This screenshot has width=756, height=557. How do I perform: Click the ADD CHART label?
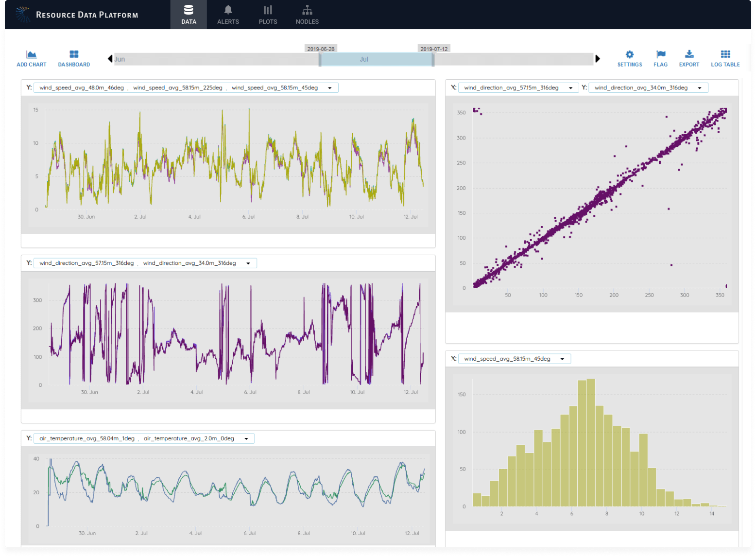coord(32,65)
